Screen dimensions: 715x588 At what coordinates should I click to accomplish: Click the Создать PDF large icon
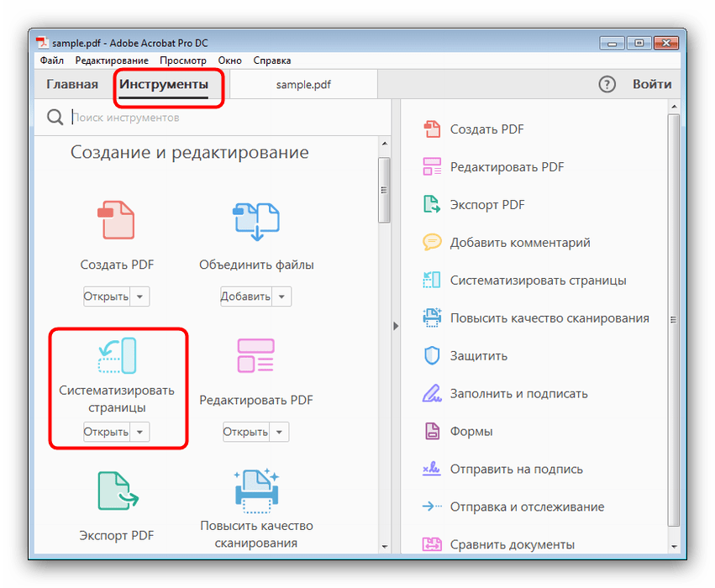click(x=117, y=220)
